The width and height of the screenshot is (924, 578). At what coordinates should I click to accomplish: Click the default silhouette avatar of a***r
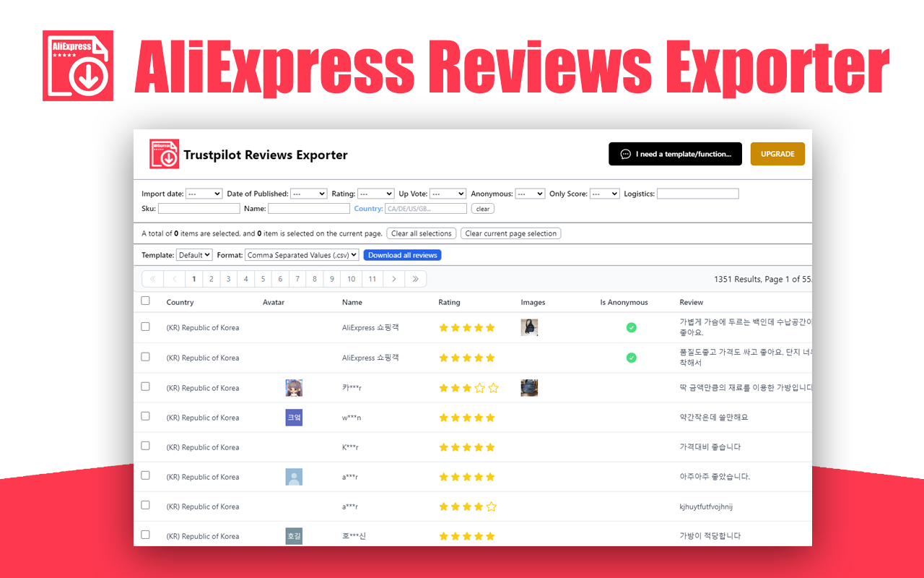click(294, 477)
